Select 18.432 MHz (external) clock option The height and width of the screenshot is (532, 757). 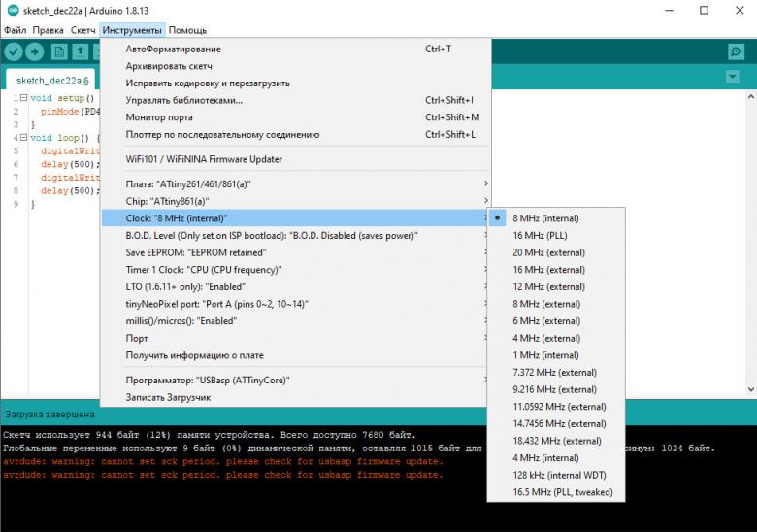556,442
